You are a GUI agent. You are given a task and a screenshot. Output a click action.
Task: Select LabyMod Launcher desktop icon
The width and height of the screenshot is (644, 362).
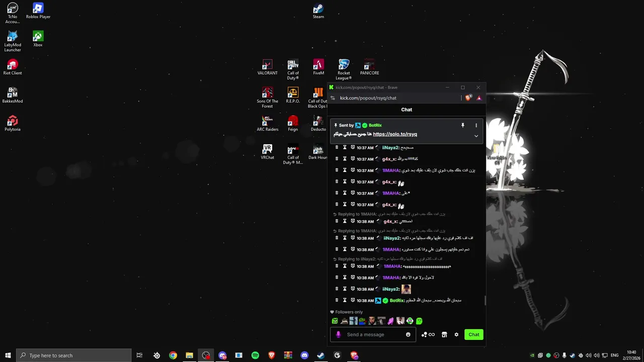(13, 41)
